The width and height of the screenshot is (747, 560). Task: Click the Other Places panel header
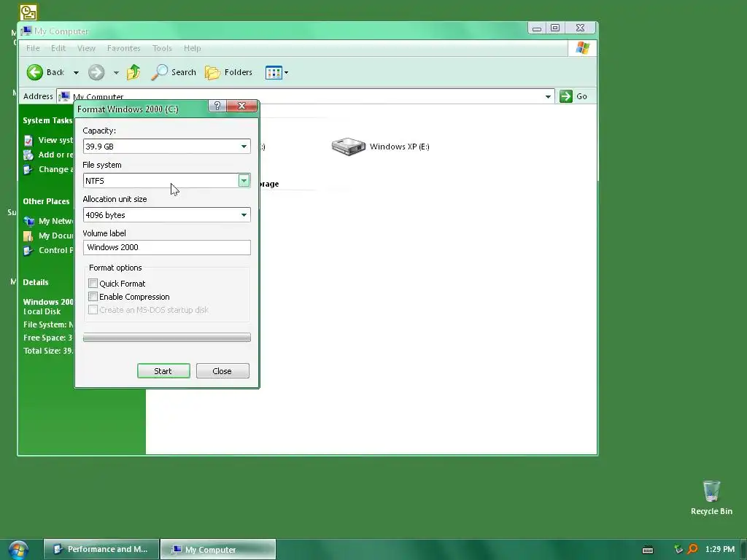coord(46,201)
